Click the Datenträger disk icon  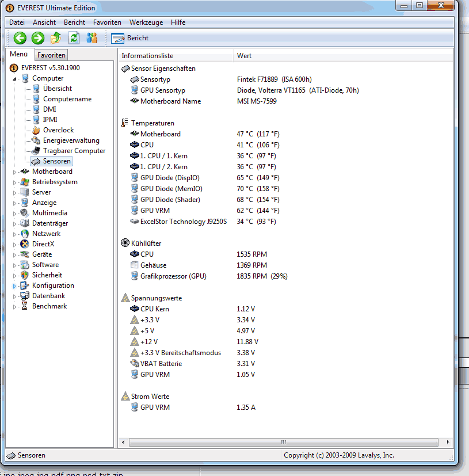tap(25, 223)
